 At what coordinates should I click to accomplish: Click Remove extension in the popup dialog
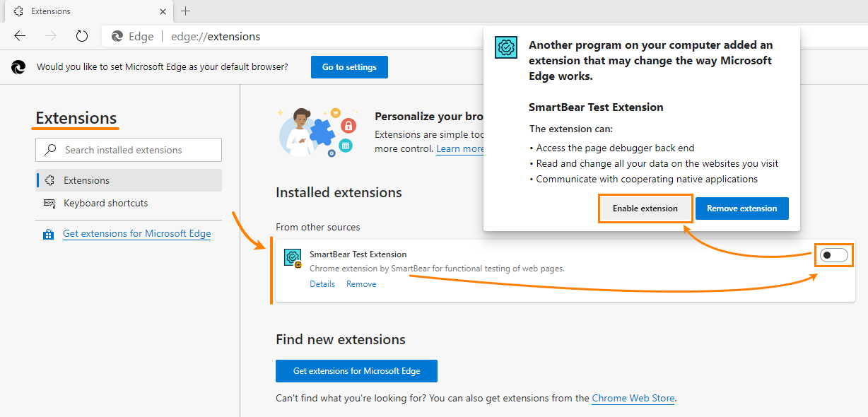point(741,208)
